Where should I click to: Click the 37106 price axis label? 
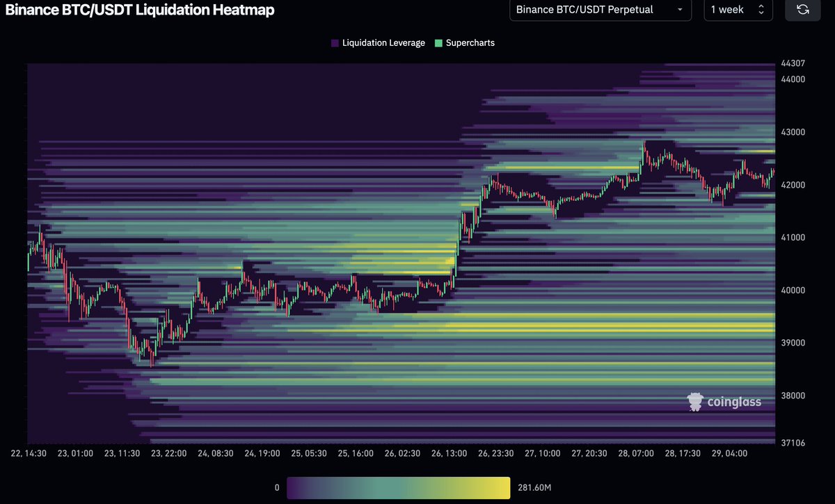(x=793, y=442)
